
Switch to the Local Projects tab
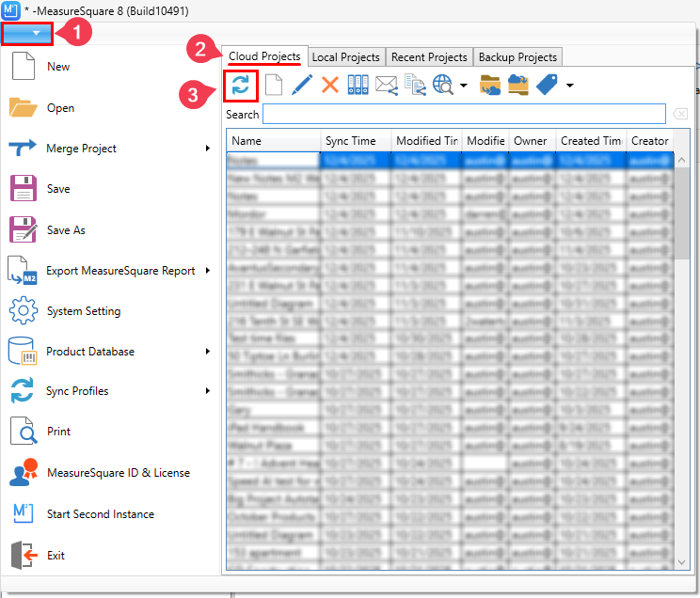pos(346,57)
